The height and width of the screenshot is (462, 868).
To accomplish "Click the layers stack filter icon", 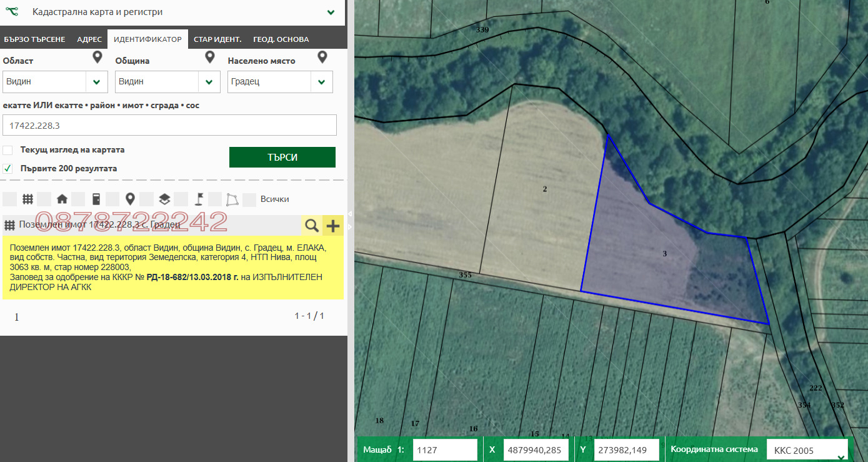I will (x=164, y=199).
